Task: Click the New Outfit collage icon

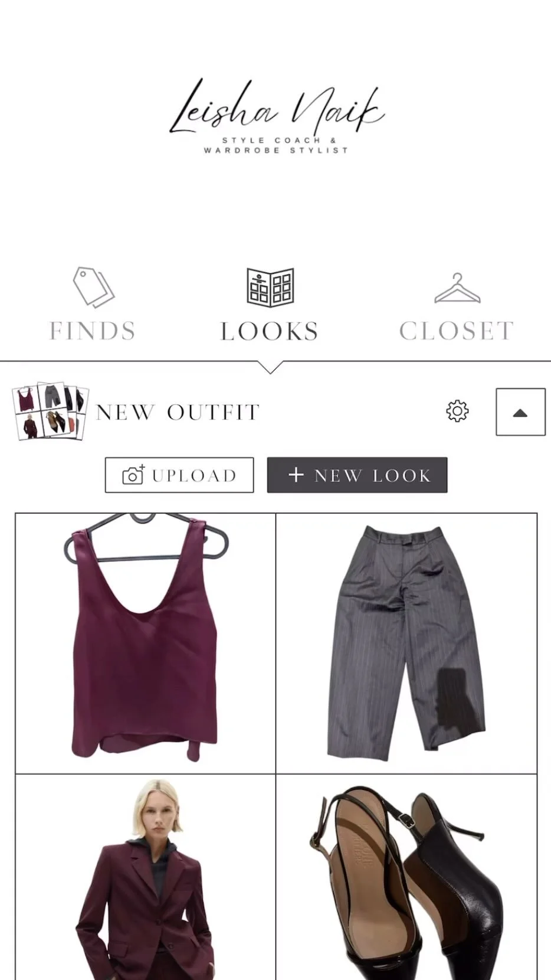Action: pyautogui.click(x=51, y=411)
